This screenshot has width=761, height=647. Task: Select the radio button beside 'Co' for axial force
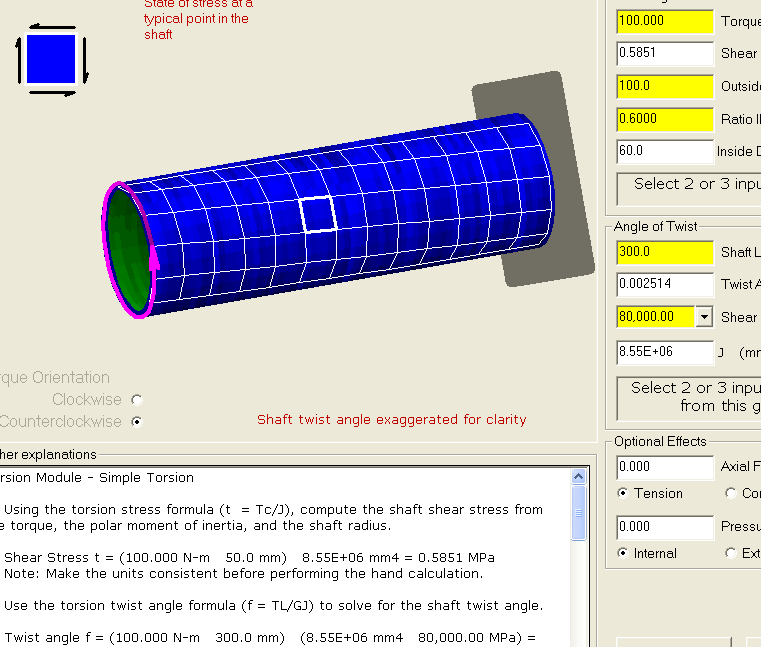tap(731, 493)
